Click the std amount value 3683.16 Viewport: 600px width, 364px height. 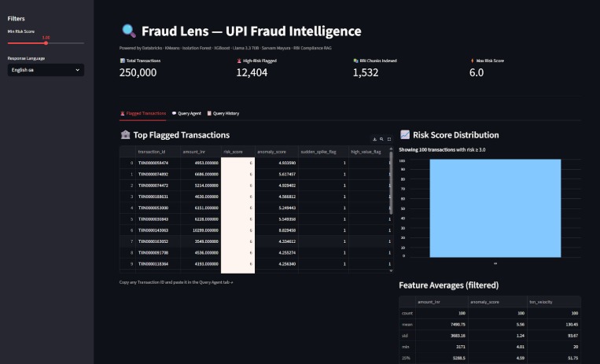pos(441,336)
